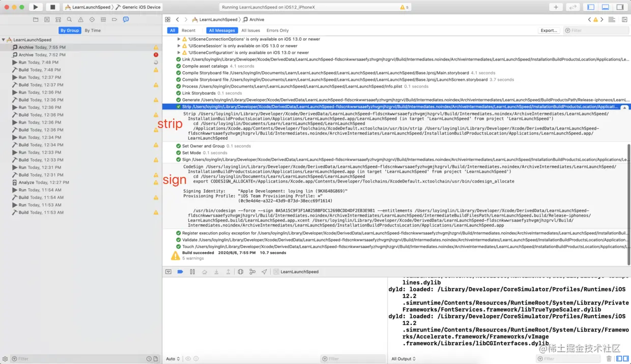Image resolution: width=631 pixels, height=364 pixels.
Task: Pause program execution in debug bar
Action: tap(192, 272)
